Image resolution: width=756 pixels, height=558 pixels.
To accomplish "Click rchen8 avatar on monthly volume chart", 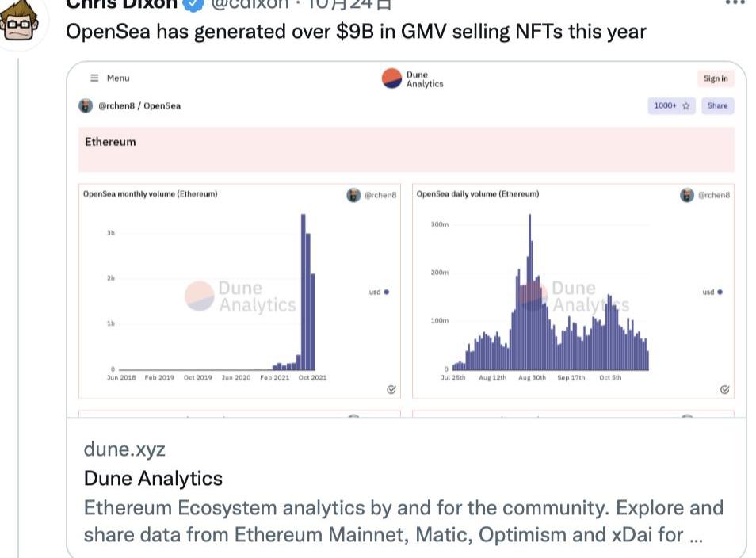I will pyautogui.click(x=353, y=194).
